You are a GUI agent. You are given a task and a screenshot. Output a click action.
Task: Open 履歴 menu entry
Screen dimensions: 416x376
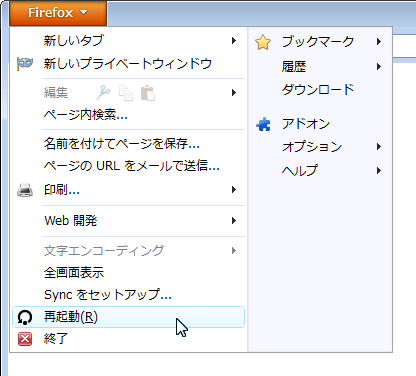320,67
